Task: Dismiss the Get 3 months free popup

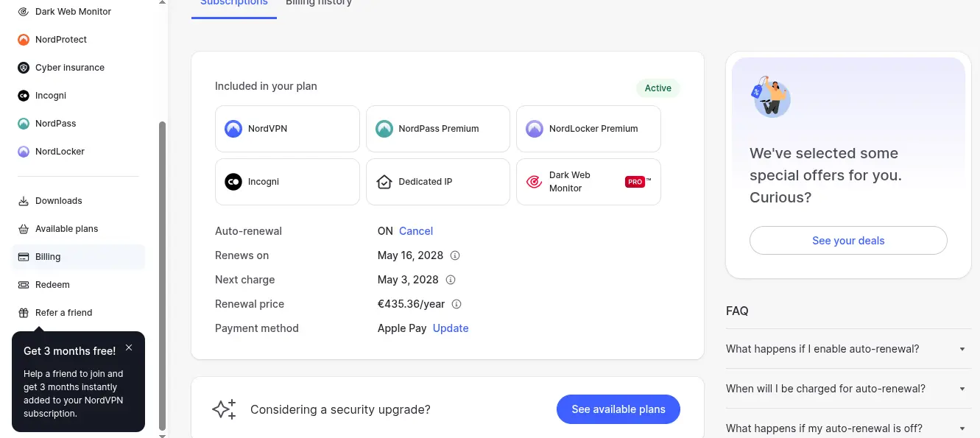Action: (x=129, y=347)
